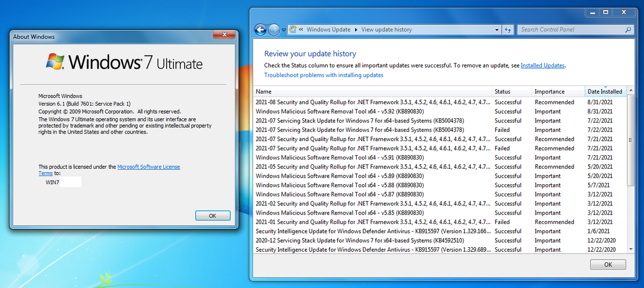Open recent pages dropdown beside Forward arrow
Image resolution: width=644 pixels, height=288 pixels.
tap(284, 30)
